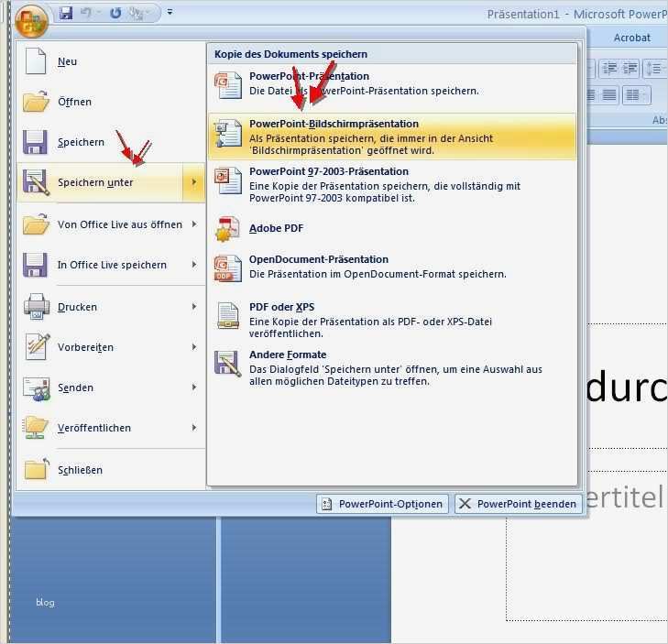The image size is (668, 644).
Task: Click the Redo/Repeat icon in Quick Access toolbar
Action: pyautogui.click(x=115, y=13)
